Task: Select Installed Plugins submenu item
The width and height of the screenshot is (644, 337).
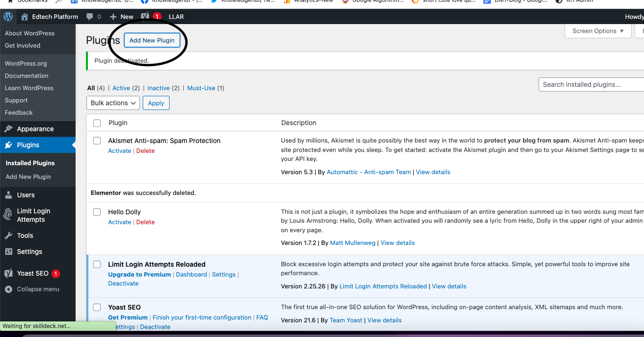Action: coord(30,163)
